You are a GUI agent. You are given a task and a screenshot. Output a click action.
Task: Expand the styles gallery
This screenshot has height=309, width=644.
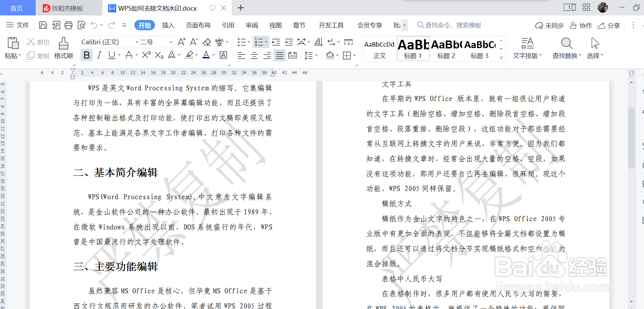point(501,57)
